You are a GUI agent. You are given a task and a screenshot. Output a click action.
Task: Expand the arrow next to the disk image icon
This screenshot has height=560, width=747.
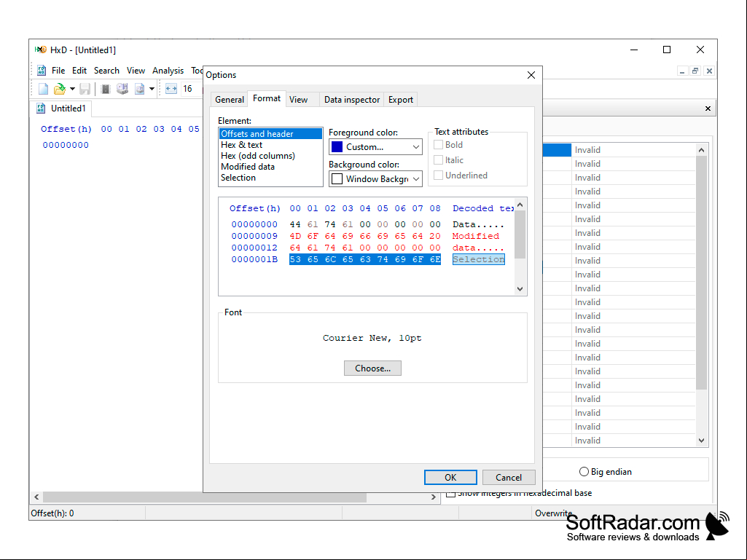coord(152,89)
